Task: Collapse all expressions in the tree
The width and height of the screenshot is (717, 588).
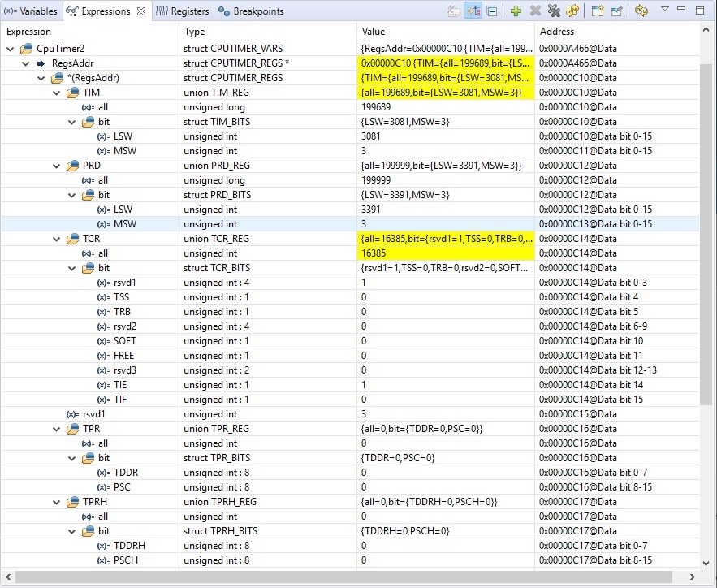Action: click(492, 11)
